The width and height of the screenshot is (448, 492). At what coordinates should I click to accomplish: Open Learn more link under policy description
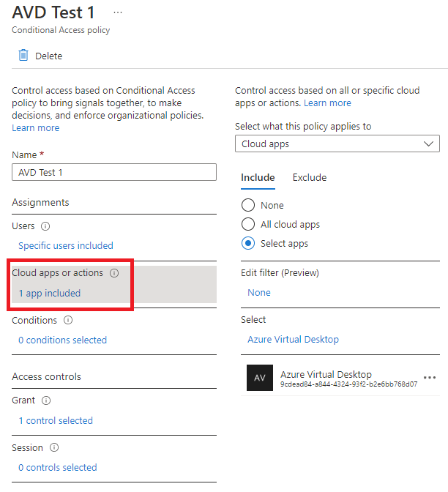(x=35, y=127)
